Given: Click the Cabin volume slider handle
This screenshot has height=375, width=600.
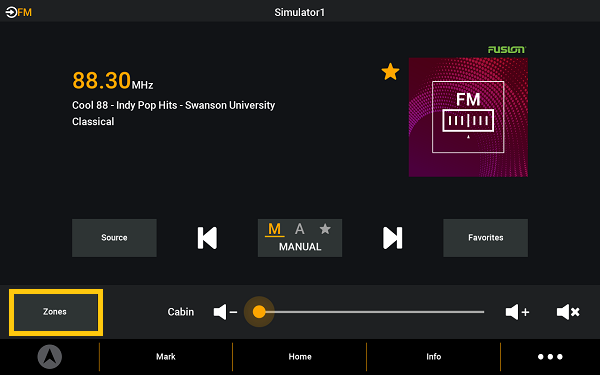Looking at the screenshot, I should tap(259, 312).
